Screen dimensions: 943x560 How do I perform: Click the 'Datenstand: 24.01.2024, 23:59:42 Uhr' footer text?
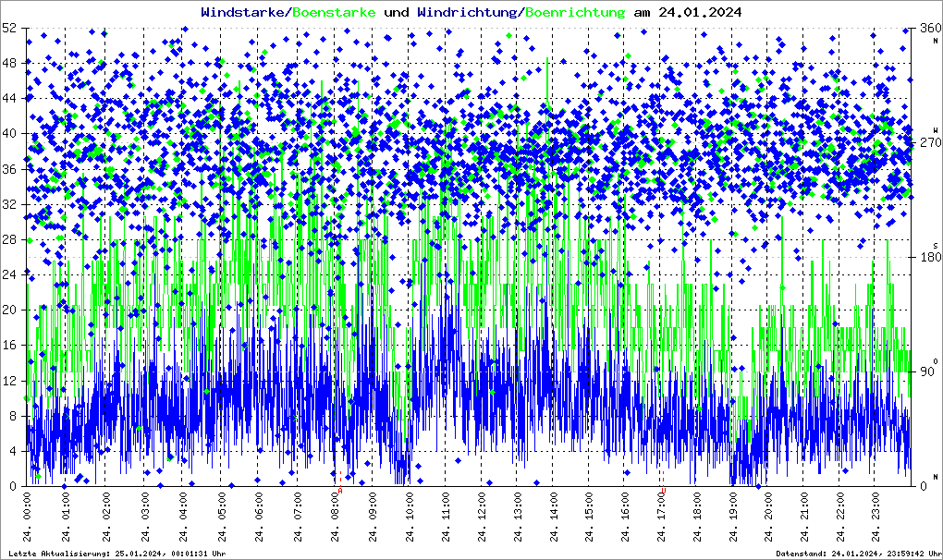tap(859, 554)
